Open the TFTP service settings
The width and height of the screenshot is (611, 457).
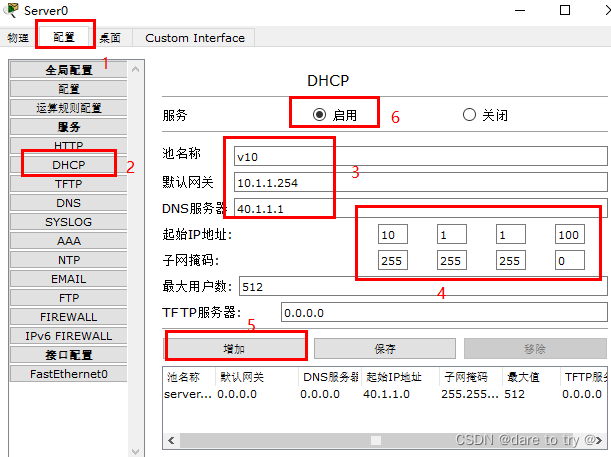point(69,184)
